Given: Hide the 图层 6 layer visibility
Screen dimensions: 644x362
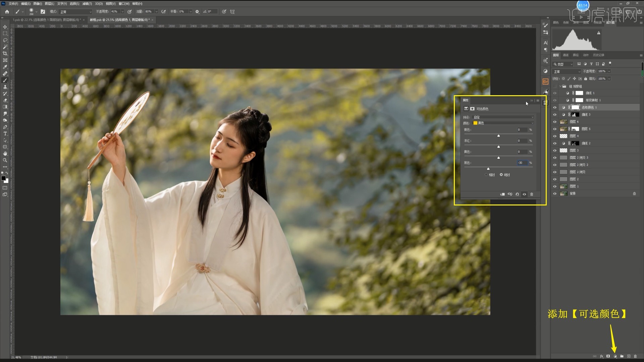Looking at the screenshot, I should pos(555,122).
